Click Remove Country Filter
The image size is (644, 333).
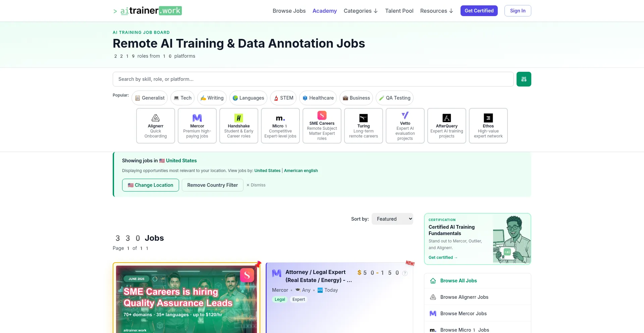213,185
